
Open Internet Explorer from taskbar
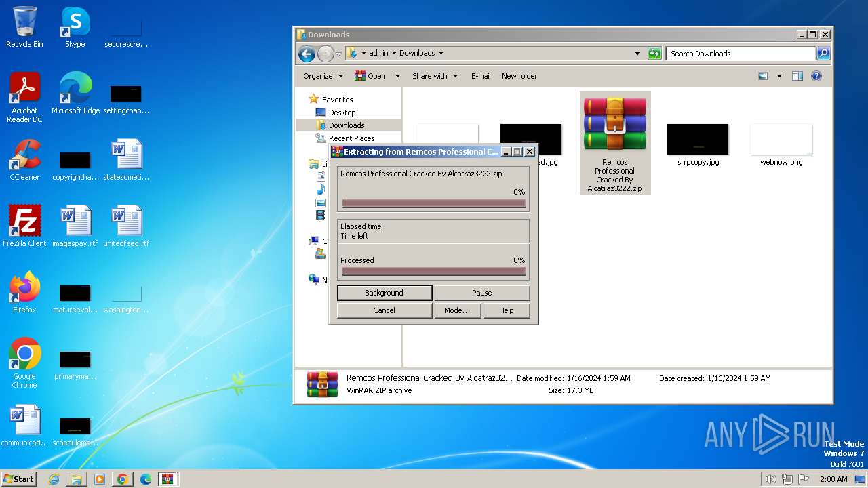pyautogui.click(x=54, y=479)
